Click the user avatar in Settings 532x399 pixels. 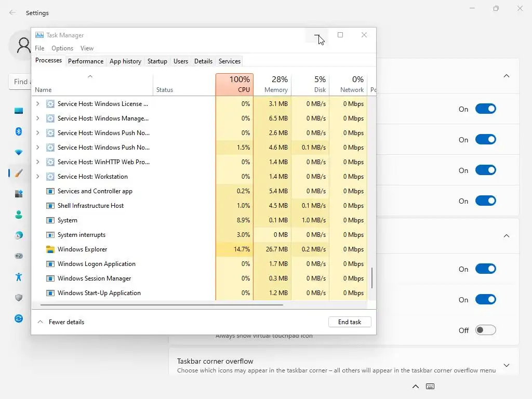21,46
